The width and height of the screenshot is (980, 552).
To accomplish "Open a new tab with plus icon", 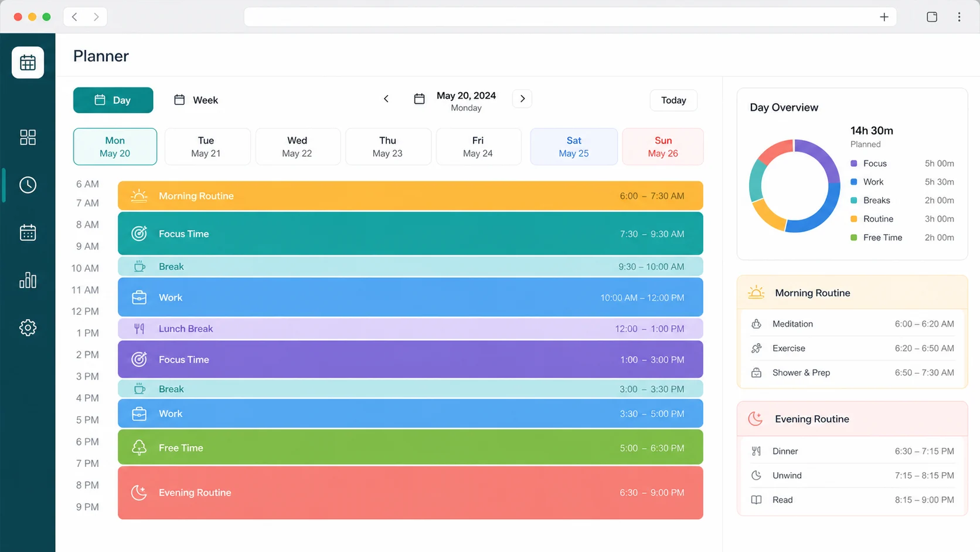I will click(884, 17).
